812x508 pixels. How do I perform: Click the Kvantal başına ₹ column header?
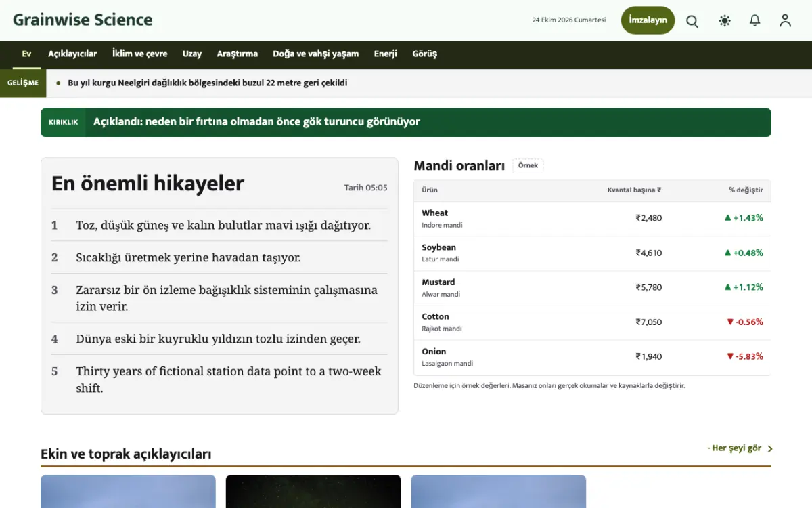tap(634, 190)
